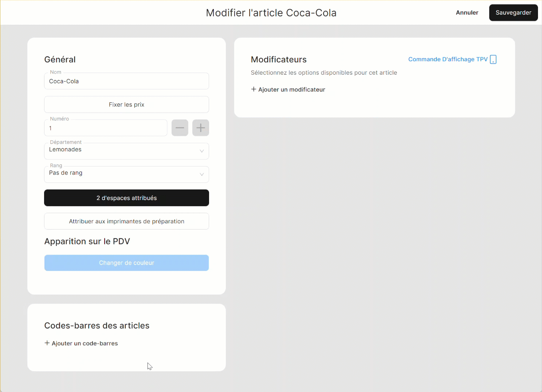Viewport: 542px width, 392px height.
Task: Open the Changer de couleur picker
Action: coord(126,263)
